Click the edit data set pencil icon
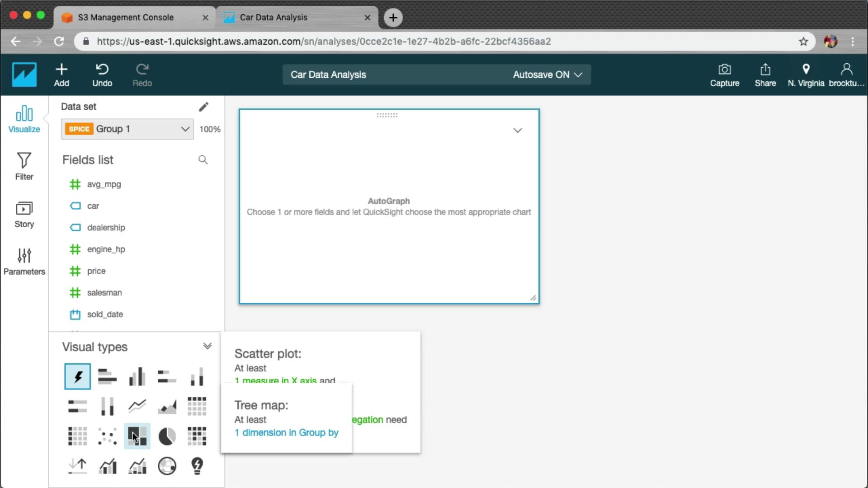Image resolution: width=868 pixels, height=488 pixels. (203, 107)
